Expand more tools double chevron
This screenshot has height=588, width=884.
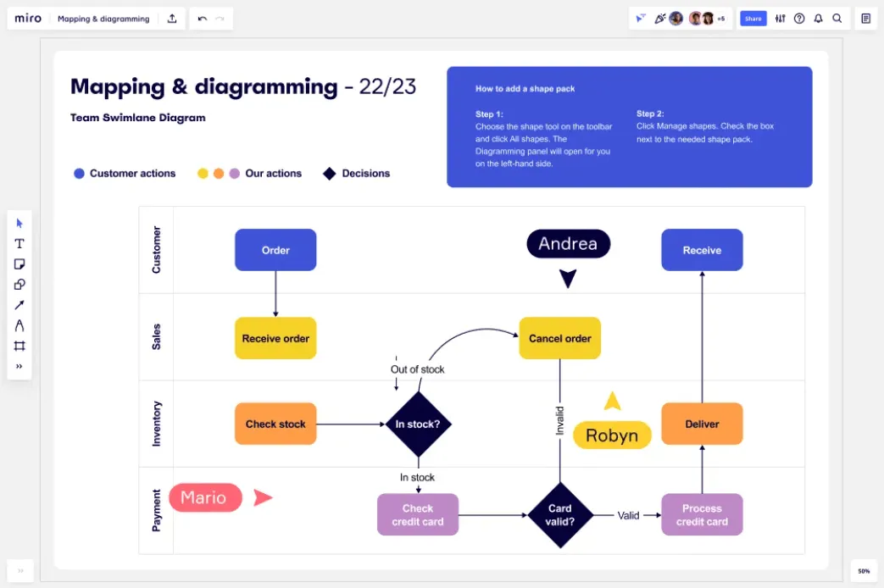coord(19,367)
